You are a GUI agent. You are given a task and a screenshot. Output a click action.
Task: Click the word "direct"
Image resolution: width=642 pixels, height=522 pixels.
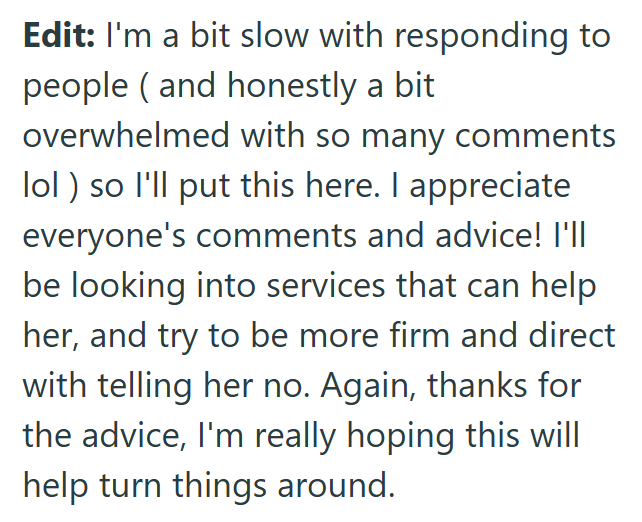point(572,335)
